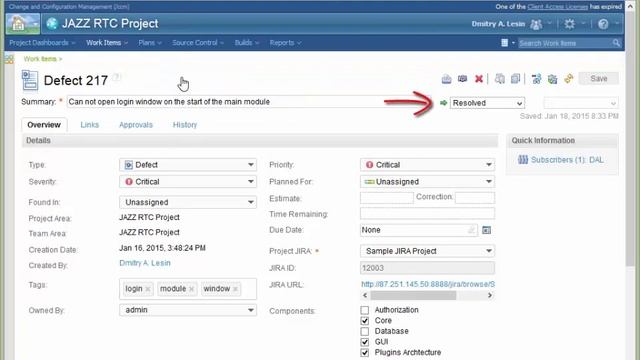Switch to the Approvals tab
This screenshot has height=360, width=640.
(136, 125)
